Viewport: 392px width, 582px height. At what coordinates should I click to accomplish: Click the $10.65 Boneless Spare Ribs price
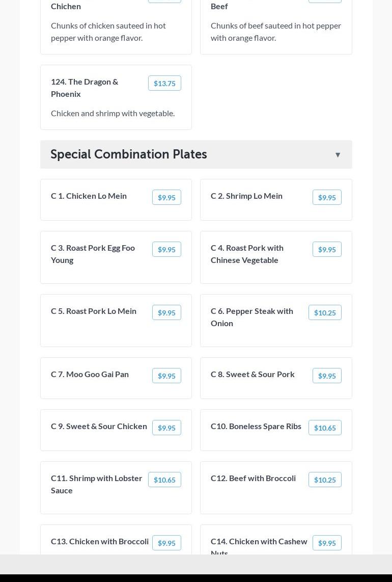click(325, 428)
